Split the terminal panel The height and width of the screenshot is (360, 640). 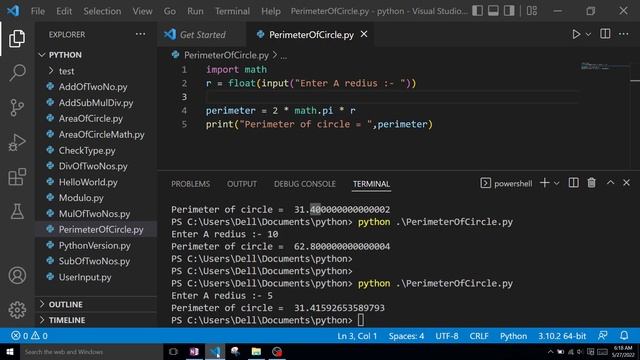[573, 183]
